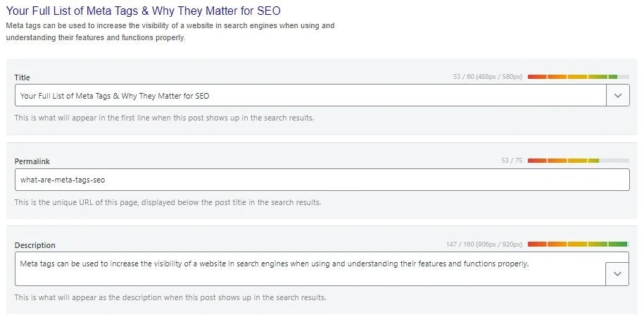Click the snippet preview headline about Meta Tags
The width and height of the screenshot is (644, 322).
click(144, 11)
